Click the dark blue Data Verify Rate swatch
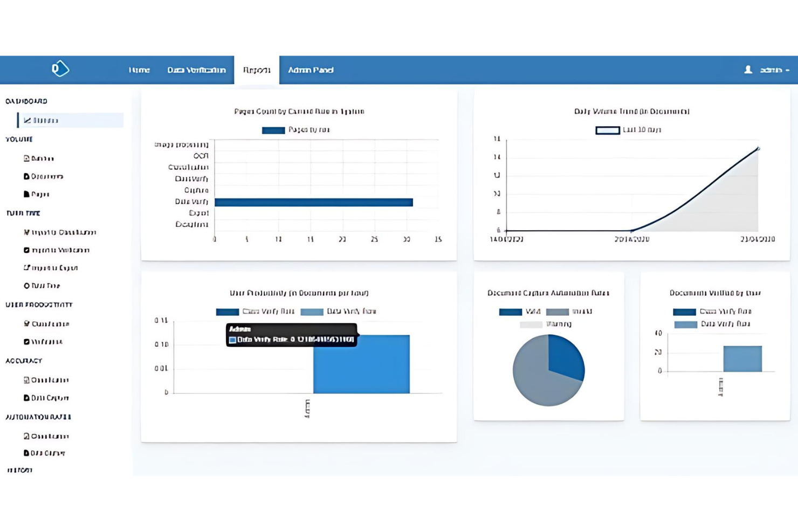The height and width of the screenshot is (532, 798). coord(226,311)
